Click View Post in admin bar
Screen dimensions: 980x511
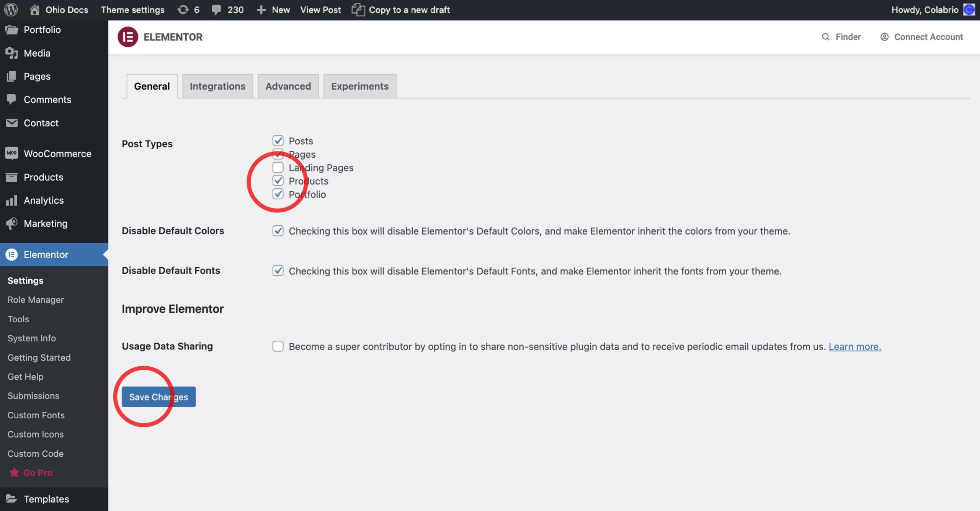320,10
